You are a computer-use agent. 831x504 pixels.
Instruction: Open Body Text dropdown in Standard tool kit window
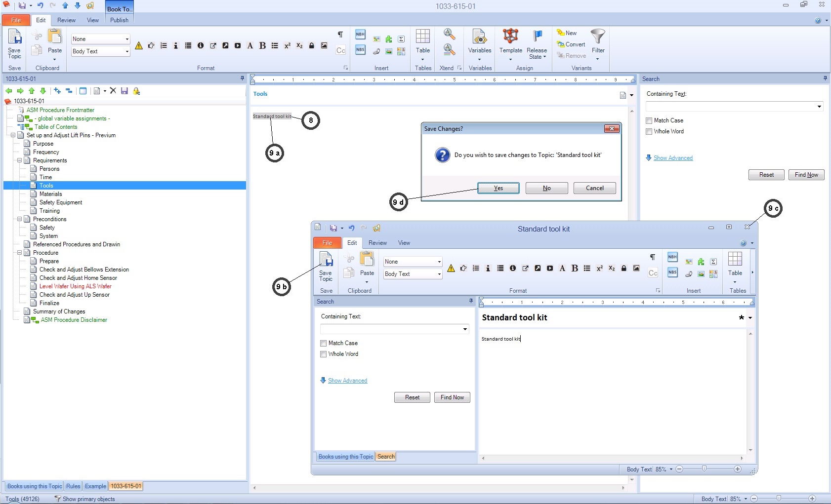[439, 274]
